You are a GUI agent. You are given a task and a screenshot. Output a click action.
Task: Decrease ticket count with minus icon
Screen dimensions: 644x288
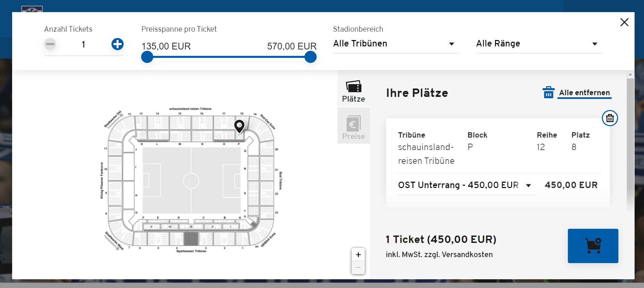[50, 44]
